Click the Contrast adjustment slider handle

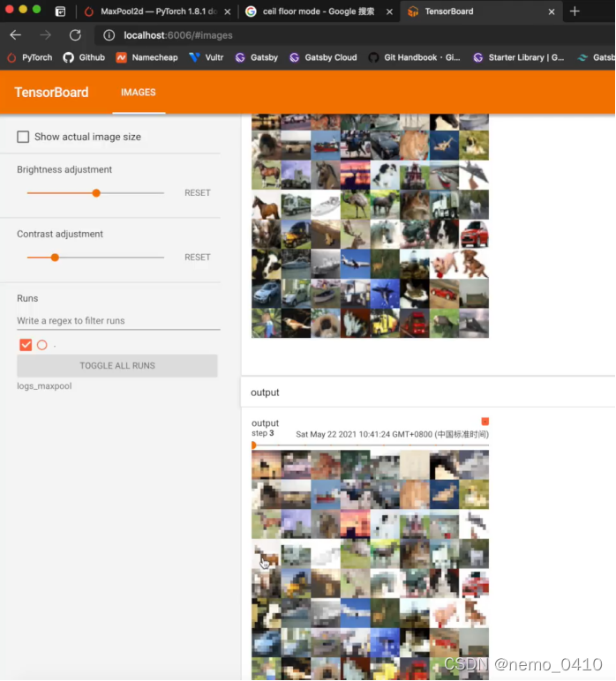pyautogui.click(x=55, y=258)
